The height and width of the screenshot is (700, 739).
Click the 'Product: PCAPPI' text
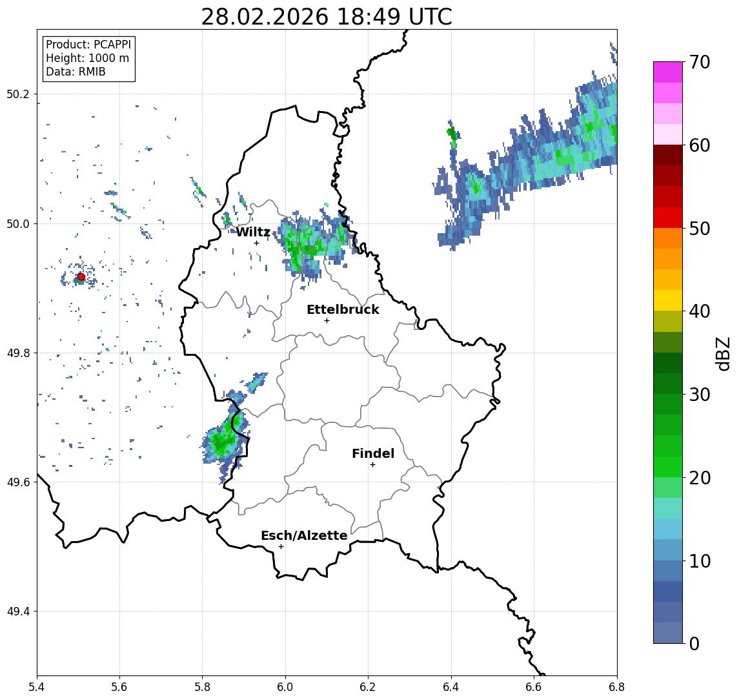click(x=88, y=45)
